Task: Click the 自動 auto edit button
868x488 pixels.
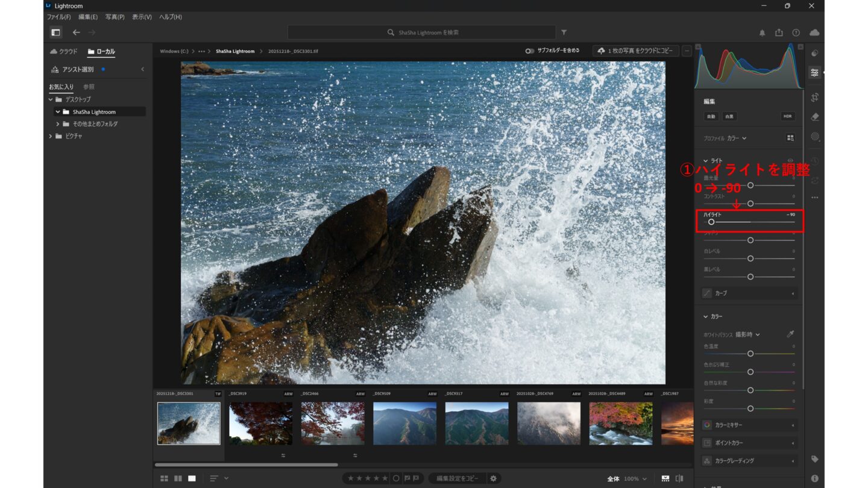Action: [x=711, y=116]
